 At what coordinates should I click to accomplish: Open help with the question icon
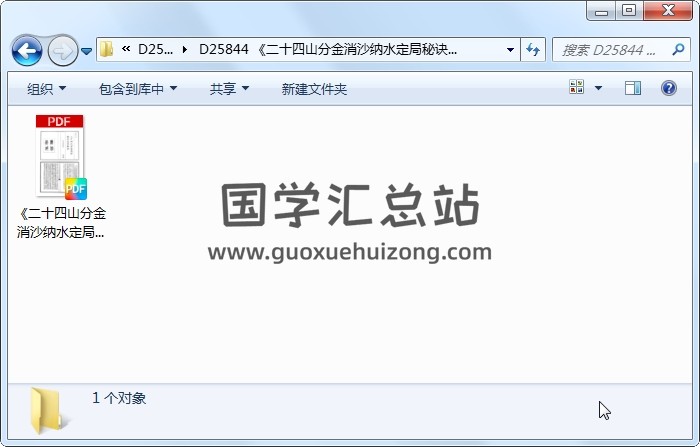[x=668, y=88]
